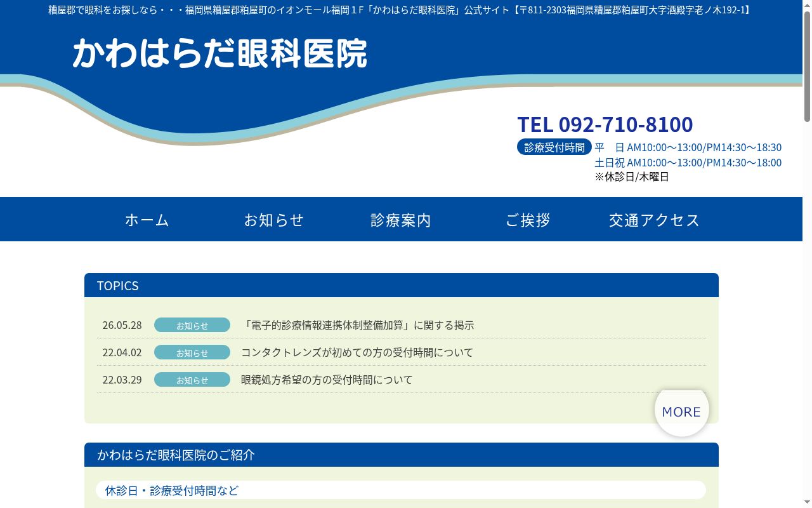Open the ご挨拶 navigation page

(528, 220)
